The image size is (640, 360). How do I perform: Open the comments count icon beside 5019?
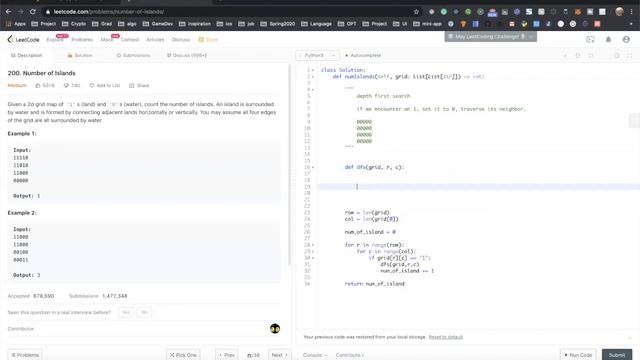[x=66, y=85]
